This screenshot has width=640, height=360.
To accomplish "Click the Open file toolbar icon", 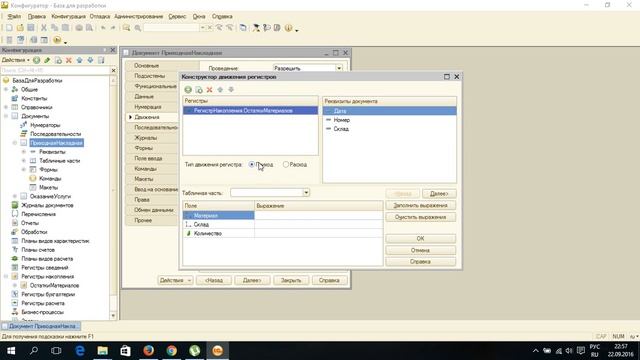I will (20, 28).
